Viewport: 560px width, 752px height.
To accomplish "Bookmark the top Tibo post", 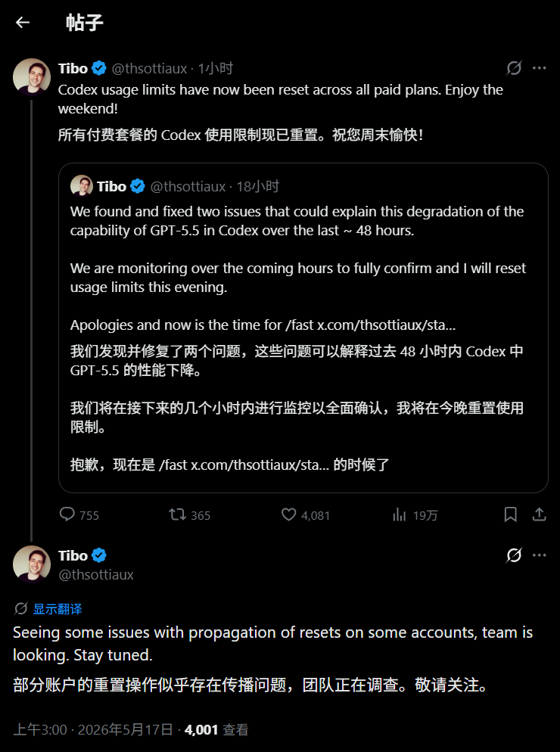I will coord(511,514).
